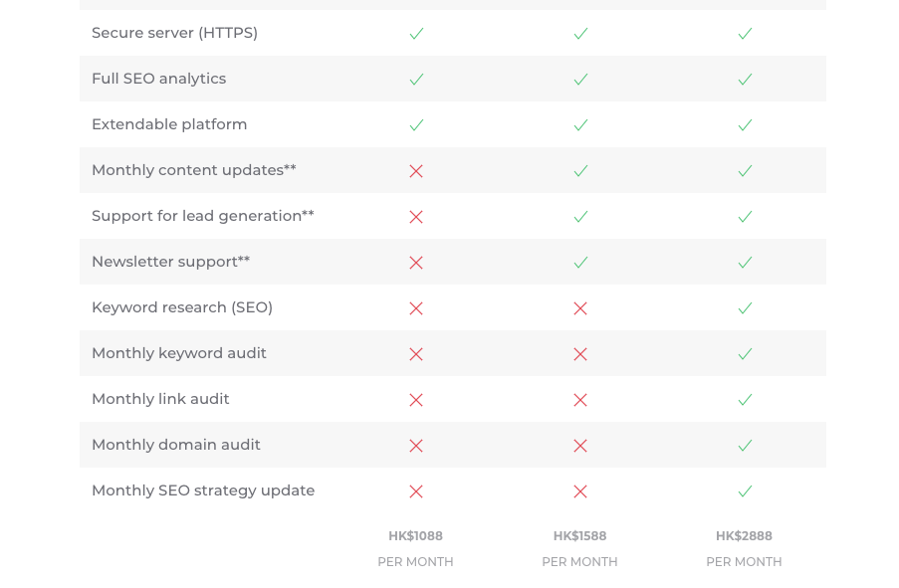Click the HK$1588 plan cross for SEO strategy update
Screen dimensions: 899x588
(x=580, y=491)
